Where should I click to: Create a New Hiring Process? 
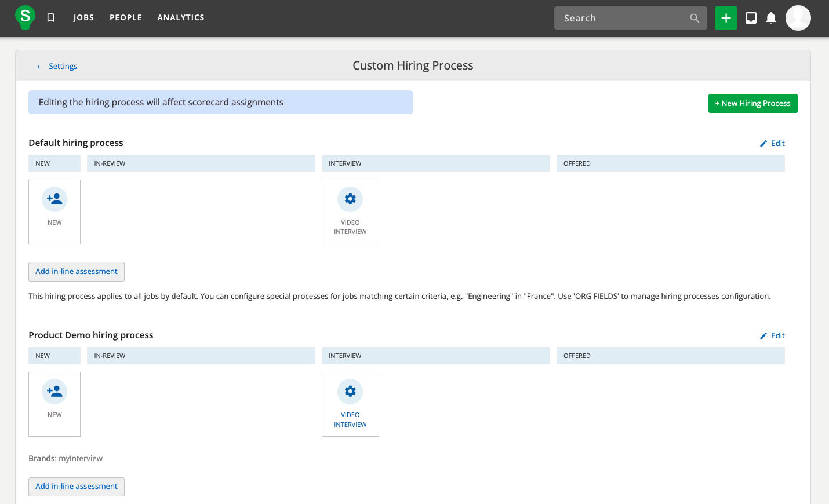pos(752,103)
